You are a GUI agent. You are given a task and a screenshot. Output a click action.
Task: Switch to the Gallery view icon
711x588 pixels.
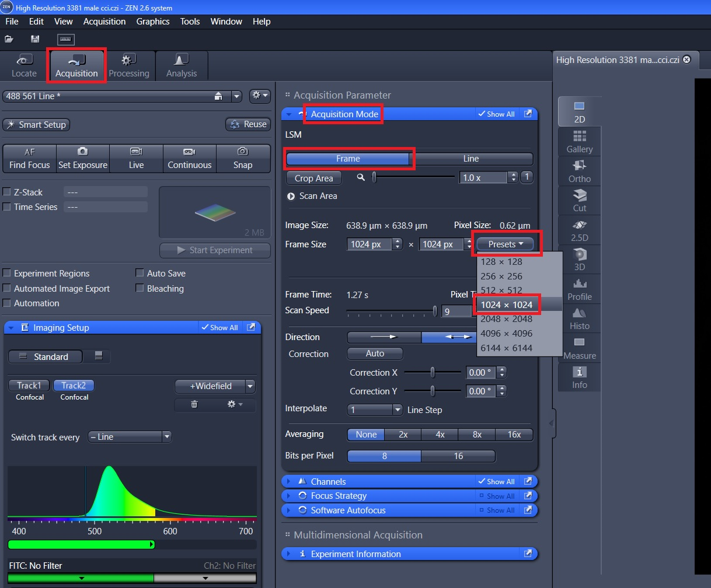point(579,141)
